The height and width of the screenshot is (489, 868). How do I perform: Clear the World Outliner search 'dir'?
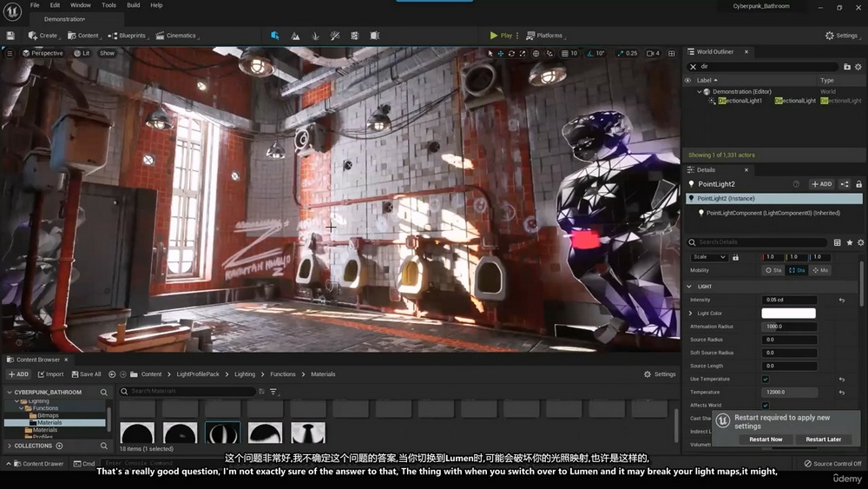(693, 67)
